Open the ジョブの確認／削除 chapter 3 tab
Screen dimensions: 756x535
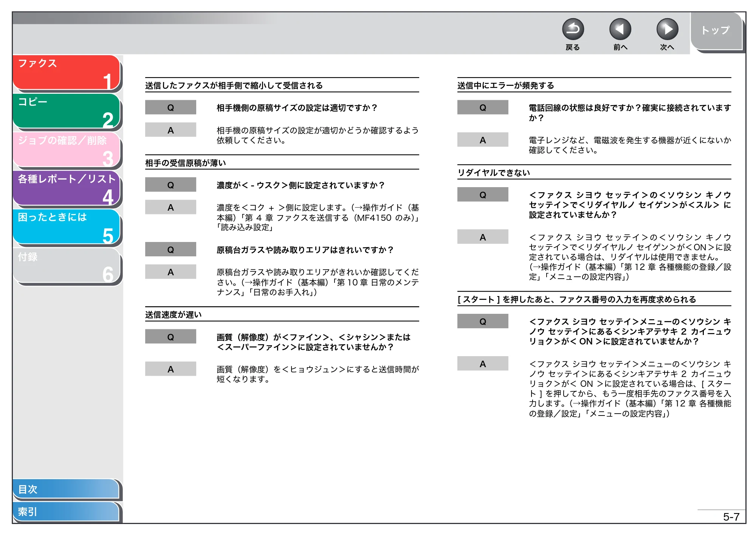click(66, 150)
